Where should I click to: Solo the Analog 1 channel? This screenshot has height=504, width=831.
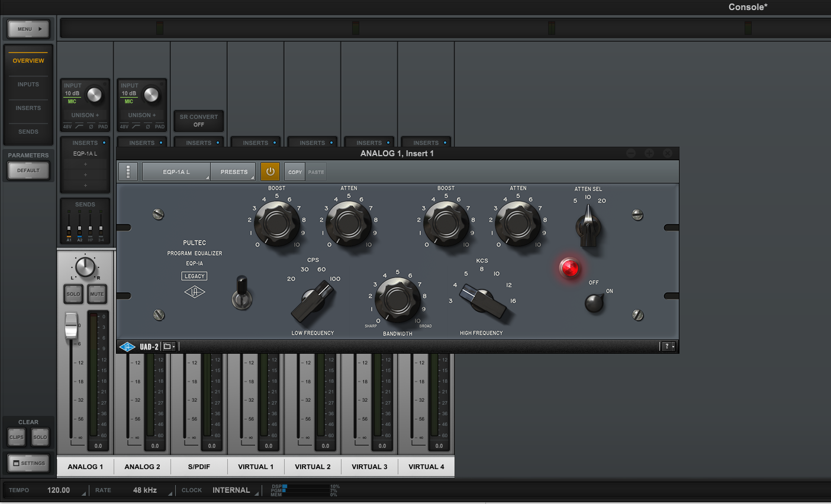pyautogui.click(x=73, y=294)
